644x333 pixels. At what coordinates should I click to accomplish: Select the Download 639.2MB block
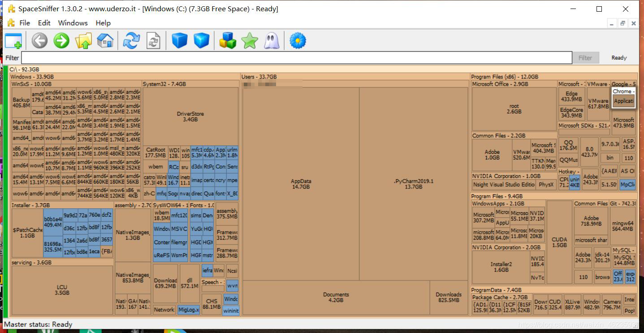(165, 283)
